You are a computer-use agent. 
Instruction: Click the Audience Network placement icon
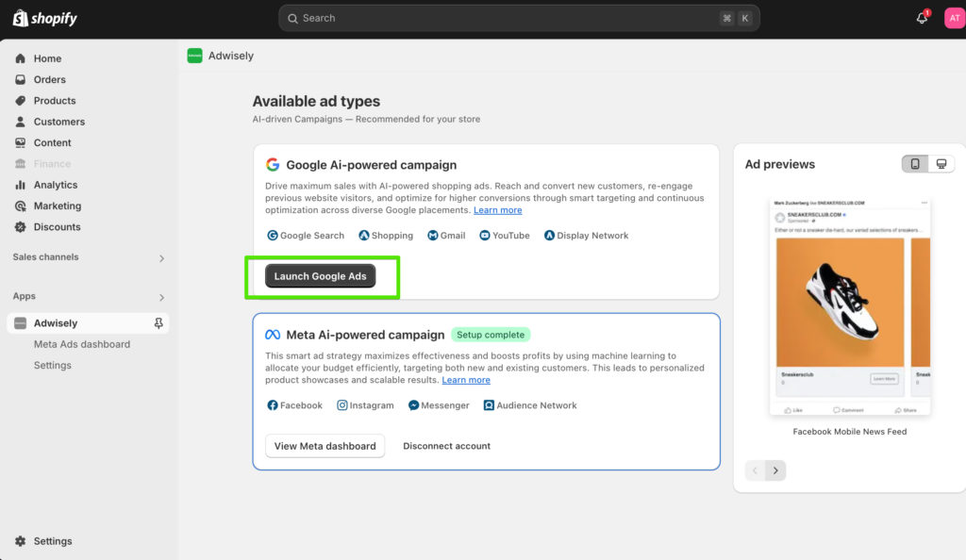pyautogui.click(x=489, y=405)
